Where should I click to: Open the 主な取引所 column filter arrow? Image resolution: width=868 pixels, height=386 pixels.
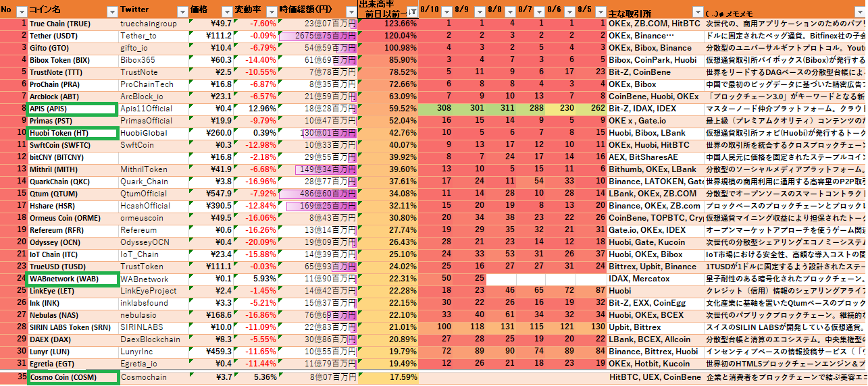click(x=698, y=11)
